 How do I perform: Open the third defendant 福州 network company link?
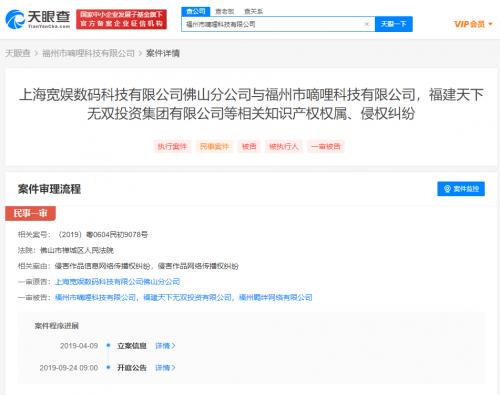click(276, 297)
